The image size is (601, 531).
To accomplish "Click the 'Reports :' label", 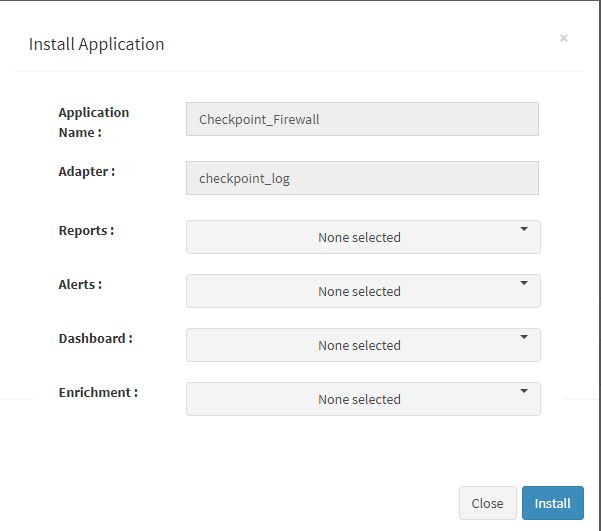I will (86, 230).
